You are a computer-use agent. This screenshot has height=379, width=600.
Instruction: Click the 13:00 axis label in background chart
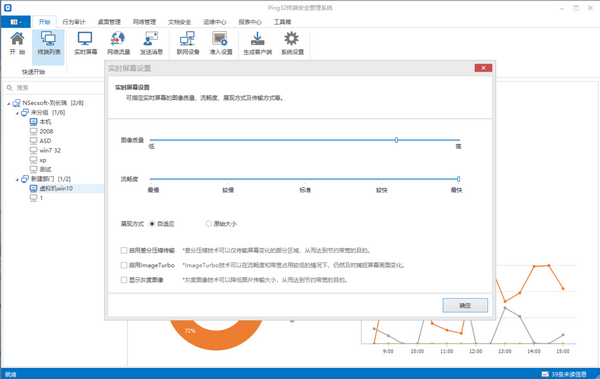pyautogui.click(x=505, y=351)
